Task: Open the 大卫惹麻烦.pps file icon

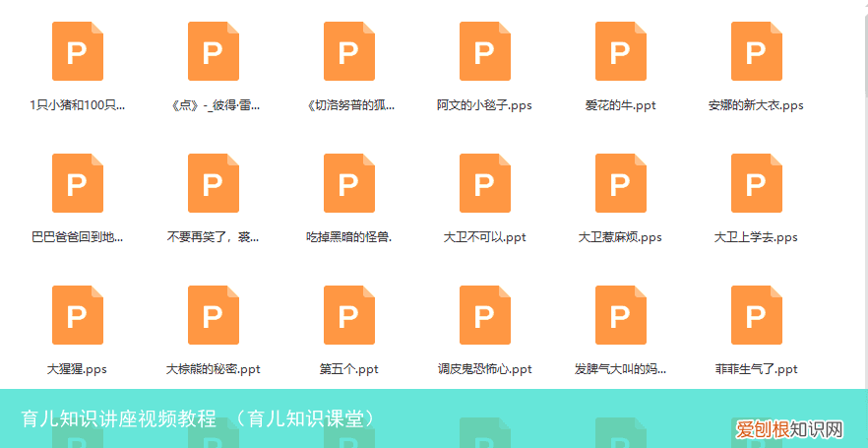Action: [x=621, y=183]
